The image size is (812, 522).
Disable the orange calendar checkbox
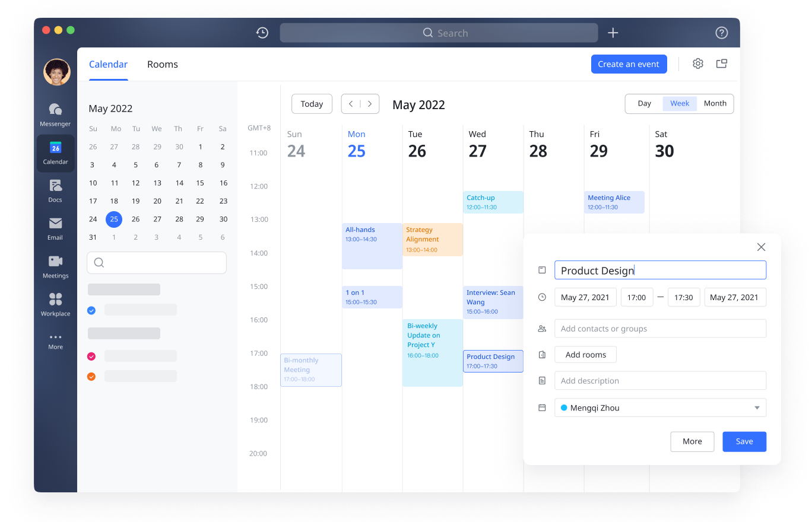tap(91, 375)
